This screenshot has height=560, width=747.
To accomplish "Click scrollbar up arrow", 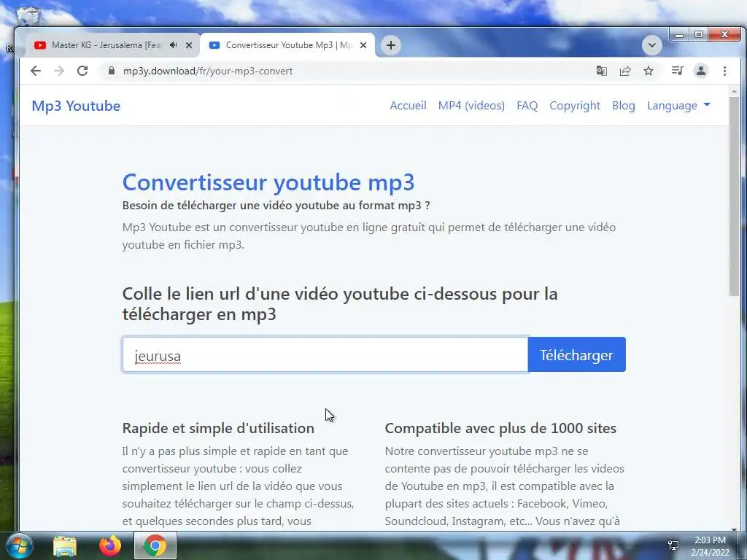I will coord(734,90).
